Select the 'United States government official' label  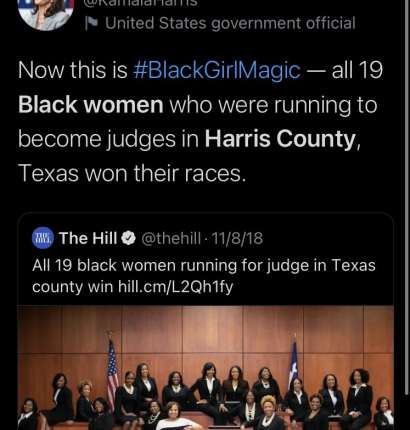pos(230,23)
